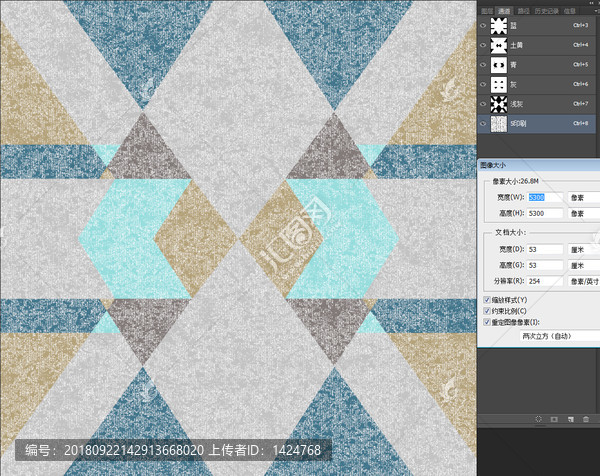600x476 pixels.
Task: Toggle 约束比例(C) checkbox
Action: click(x=487, y=311)
